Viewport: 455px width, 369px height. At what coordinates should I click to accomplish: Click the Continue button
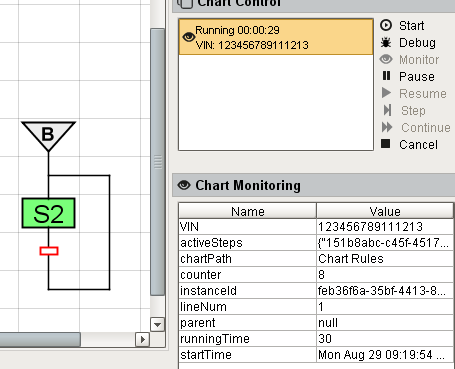click(x=416, y=127)
